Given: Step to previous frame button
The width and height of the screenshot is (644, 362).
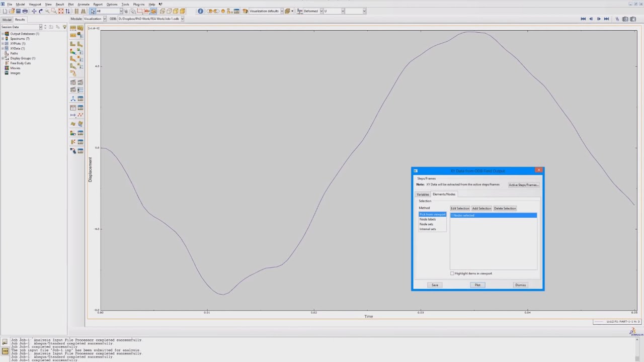Looking at the screenshot, I should 591,19.
